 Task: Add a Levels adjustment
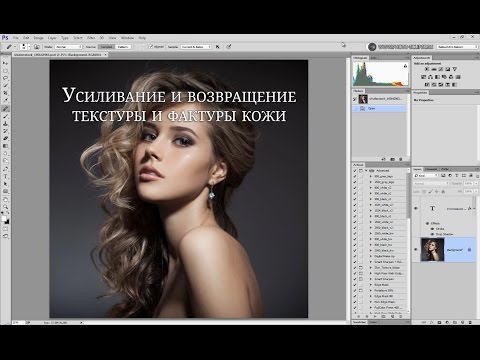[434, 69]
